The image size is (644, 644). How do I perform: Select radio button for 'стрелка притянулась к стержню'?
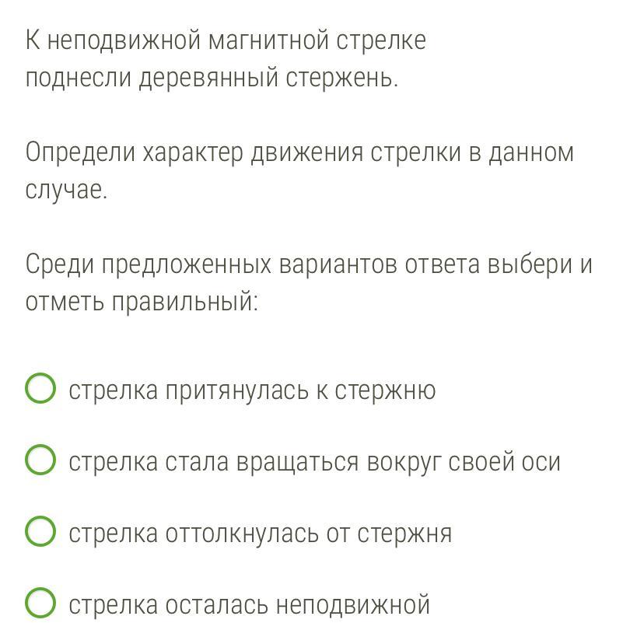(40, 388)
